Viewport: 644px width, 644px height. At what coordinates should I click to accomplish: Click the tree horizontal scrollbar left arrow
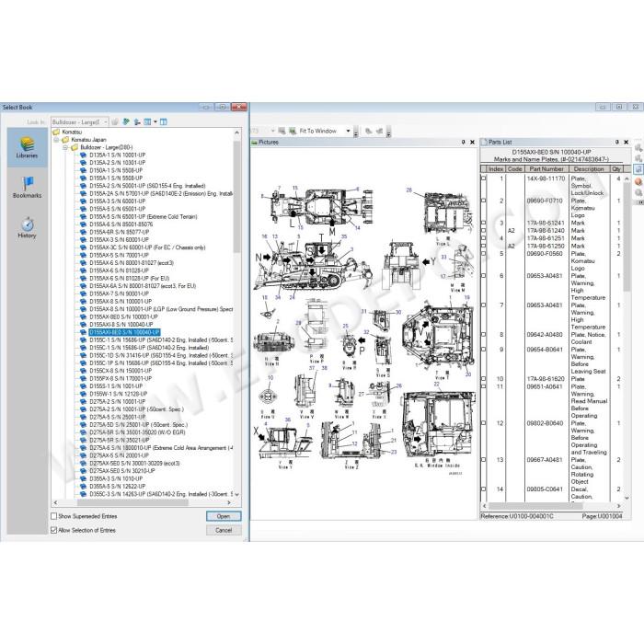coord(55,502)
